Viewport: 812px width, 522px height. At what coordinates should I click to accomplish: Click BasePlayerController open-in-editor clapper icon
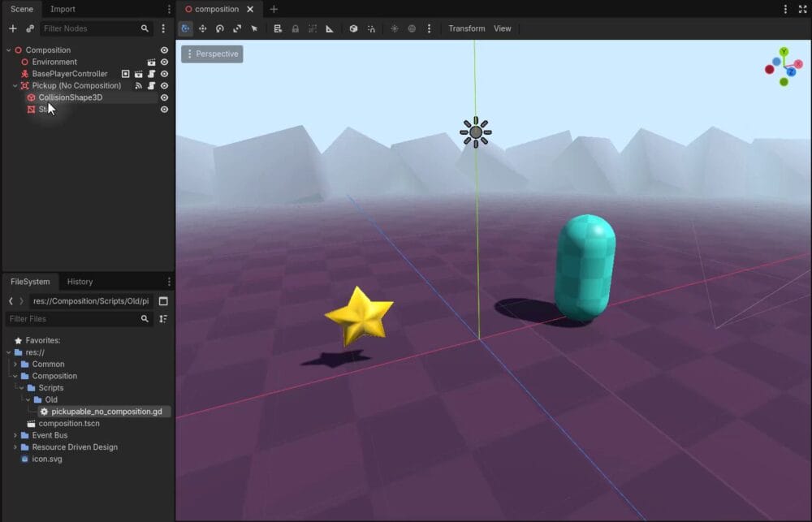[x=138, y=74]
